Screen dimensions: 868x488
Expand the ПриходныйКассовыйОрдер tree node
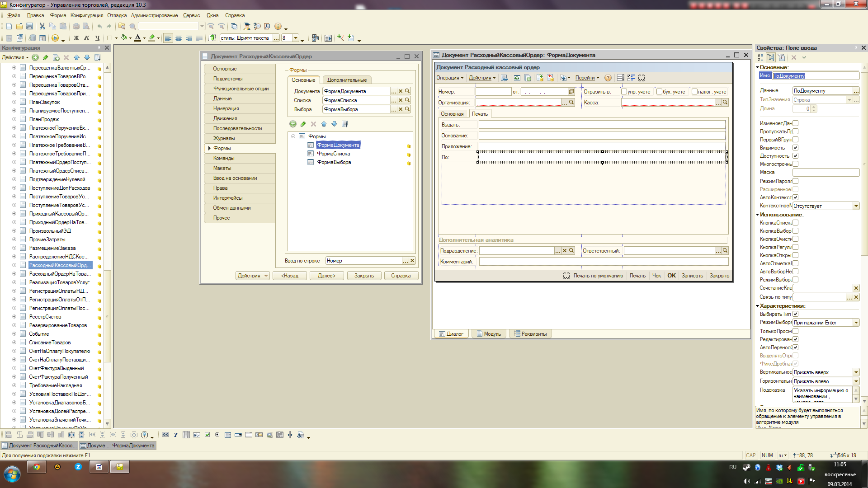point(14,214)
